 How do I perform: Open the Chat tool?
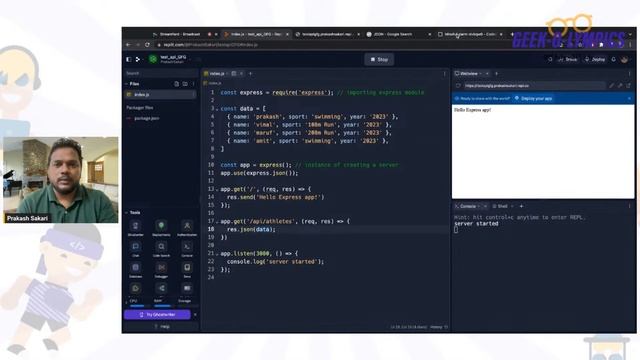[x=136, y=249]
